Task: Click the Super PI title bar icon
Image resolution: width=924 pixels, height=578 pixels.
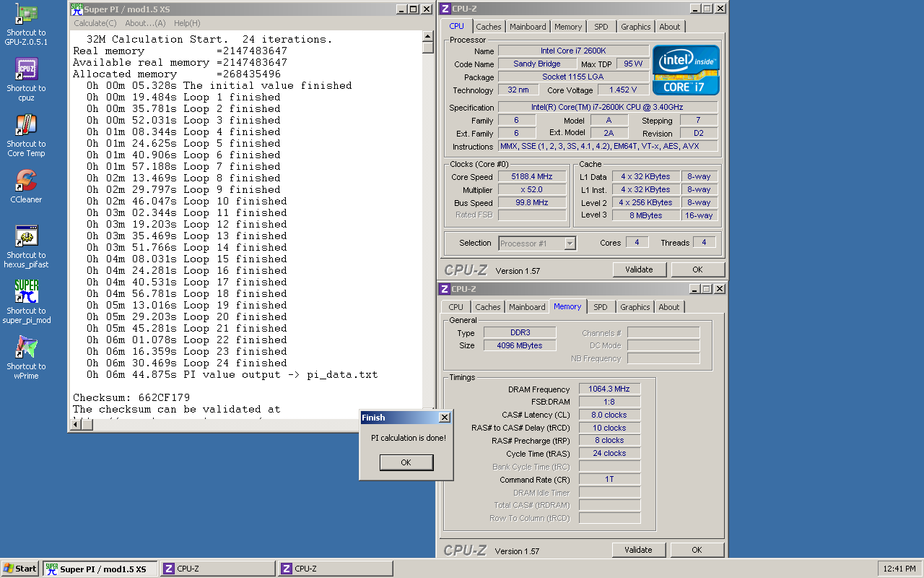Action: click(x=76, y=9)
